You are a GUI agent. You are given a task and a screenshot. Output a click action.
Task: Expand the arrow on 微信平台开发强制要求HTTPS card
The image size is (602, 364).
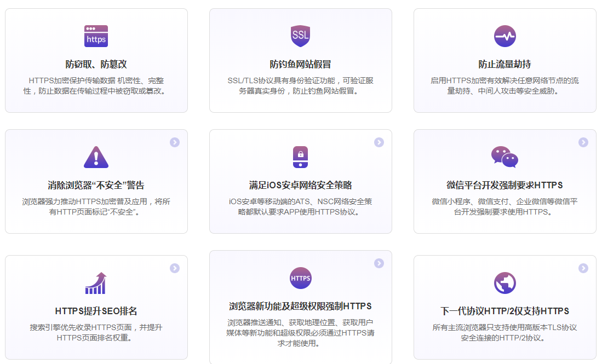[x=582, y=142]
